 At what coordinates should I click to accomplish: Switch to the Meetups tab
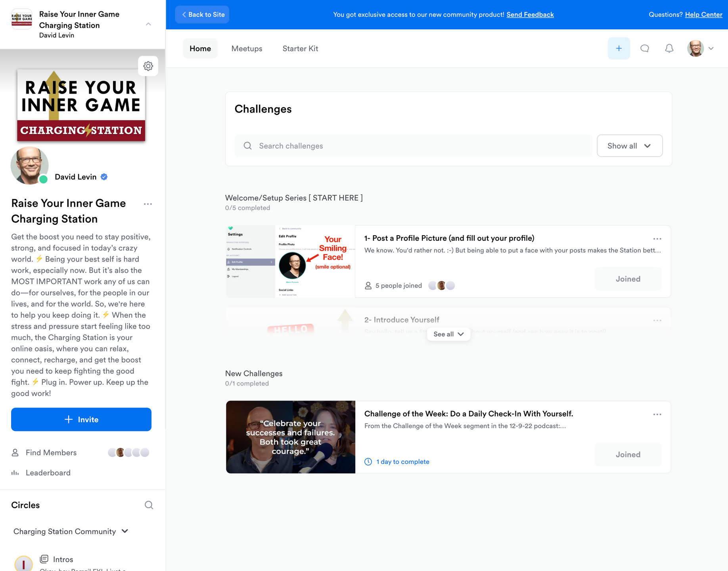pyautogui.click(x=247, y=48)
